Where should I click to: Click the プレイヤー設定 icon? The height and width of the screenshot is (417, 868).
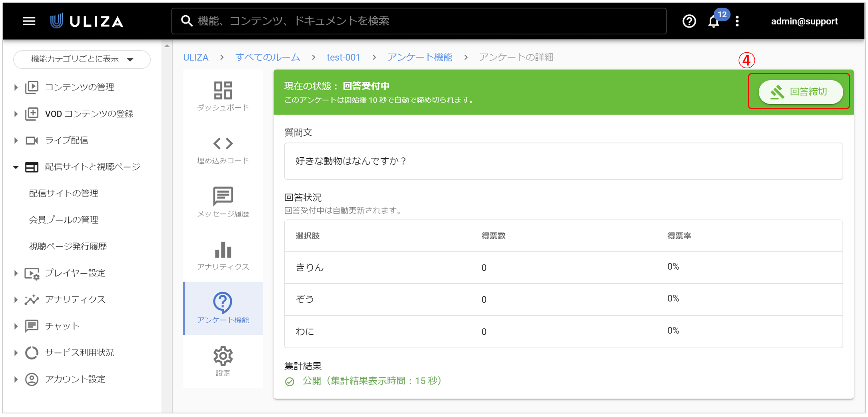pyautogui.click(x=32, y=273)
